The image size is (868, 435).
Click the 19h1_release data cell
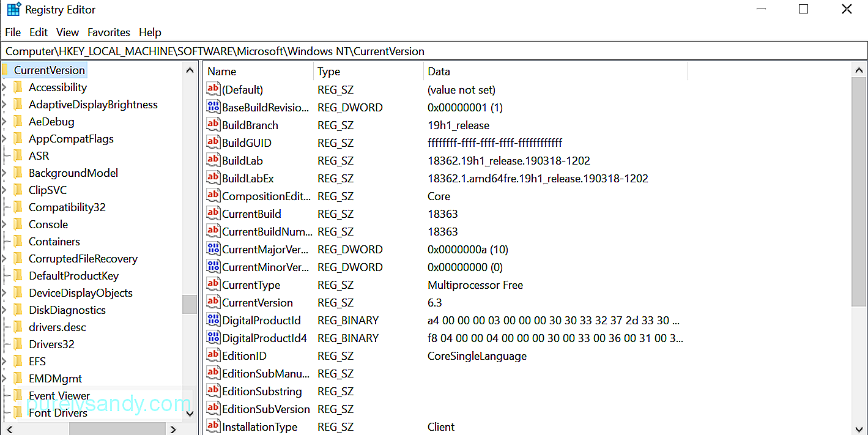(458, 125)
